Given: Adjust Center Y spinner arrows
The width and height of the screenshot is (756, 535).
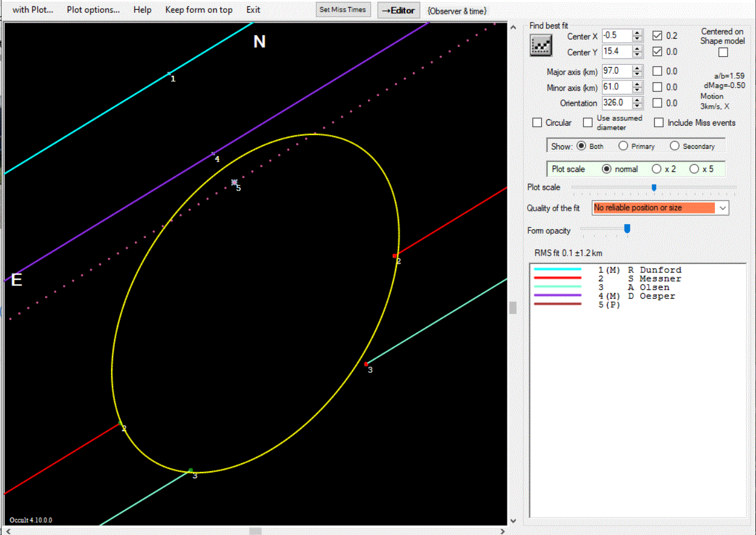Looking at the screenshot, I should coord(638,52).
